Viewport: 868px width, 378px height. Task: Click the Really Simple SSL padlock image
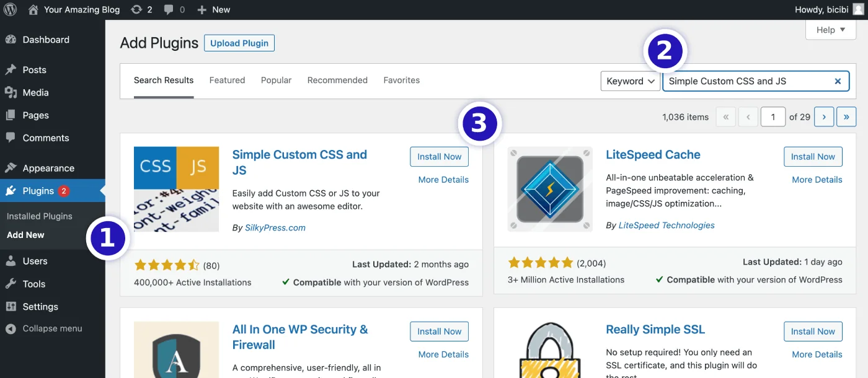pos(549,349)
